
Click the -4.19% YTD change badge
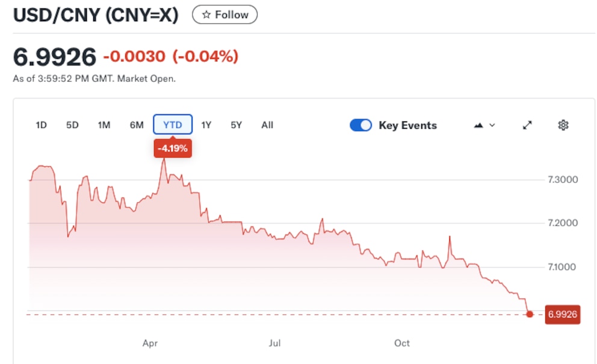pos(173,148)
